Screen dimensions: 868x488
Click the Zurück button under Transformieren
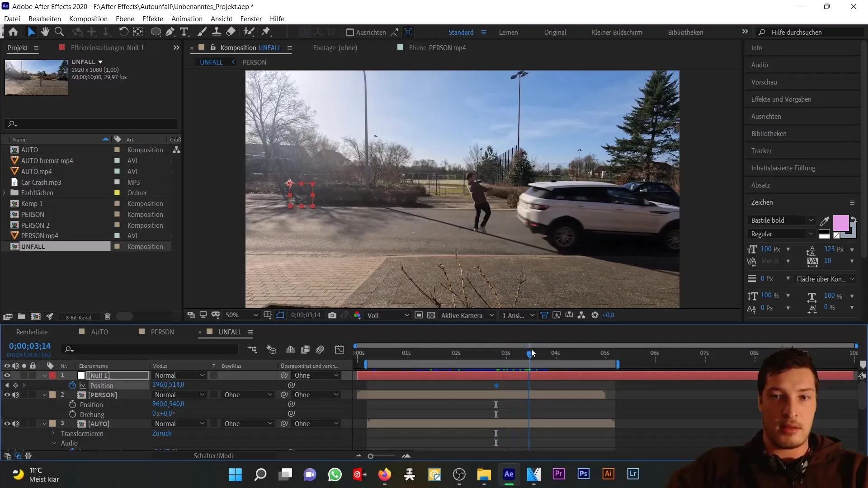[161, 433]
